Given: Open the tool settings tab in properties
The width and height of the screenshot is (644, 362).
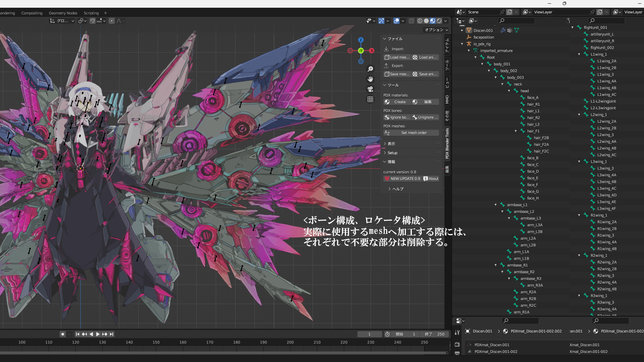Looking at the screenshot, I should (x=457, y=333).
